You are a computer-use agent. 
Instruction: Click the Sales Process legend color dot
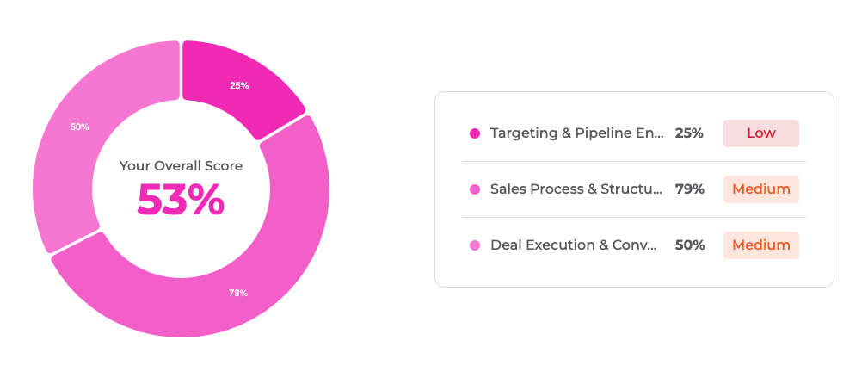pyautogui.click(x=475, y=189)
